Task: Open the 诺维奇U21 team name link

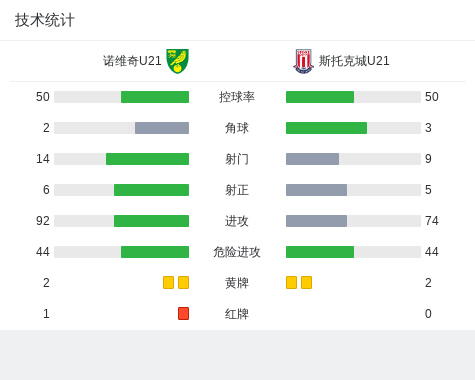Action: pos(132,61)
